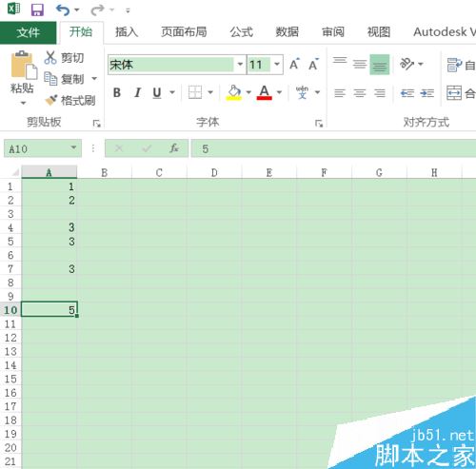Apply cell borders with the border icon
The width and height of the screenshot is (476, 469).
[195, 92]
